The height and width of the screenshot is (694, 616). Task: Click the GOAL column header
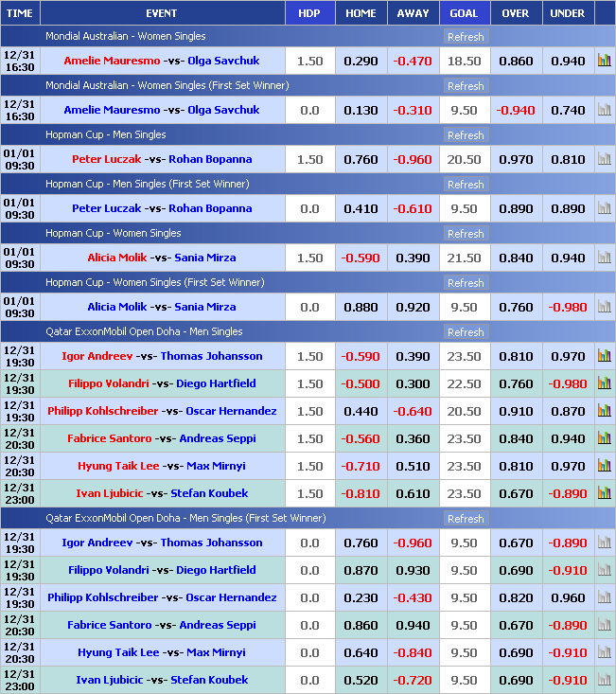coord(464,13)
